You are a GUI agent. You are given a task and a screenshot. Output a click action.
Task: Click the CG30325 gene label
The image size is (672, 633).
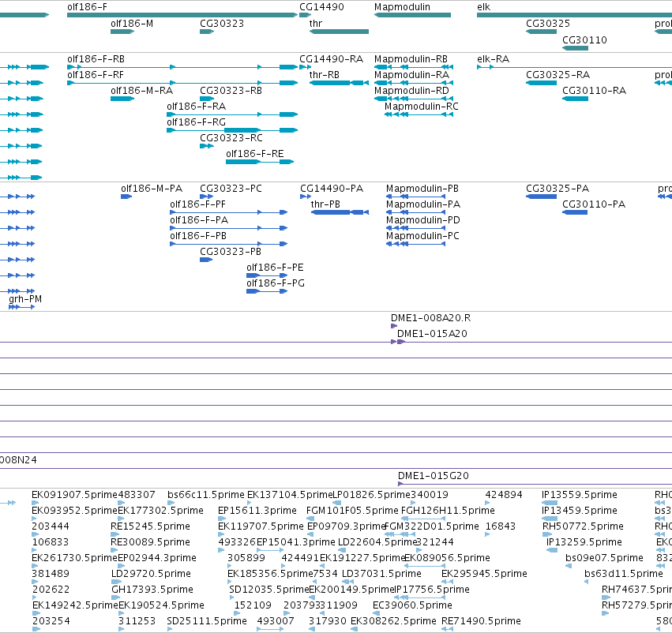coord(548,24)
